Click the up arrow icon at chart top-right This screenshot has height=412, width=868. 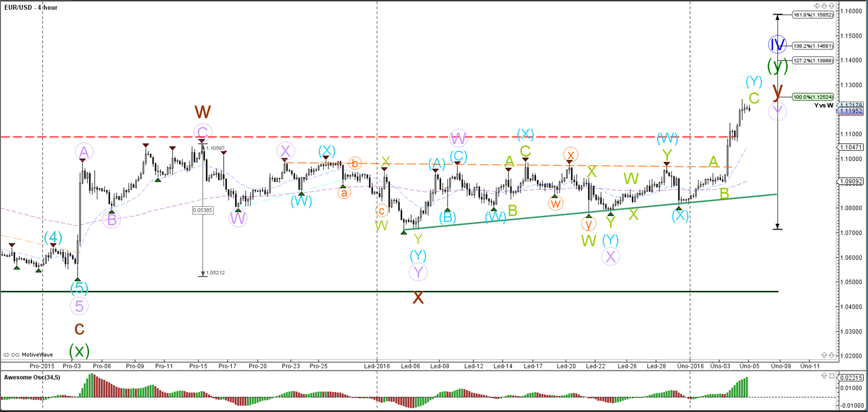(x=831, y=6)
